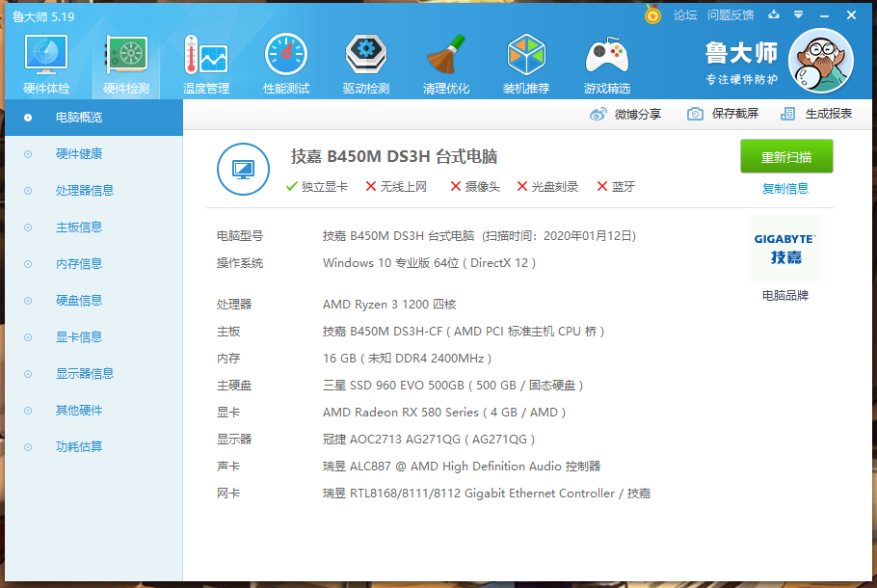
Task: Click the download arrow icon in title bar
Action: [774, 14]
